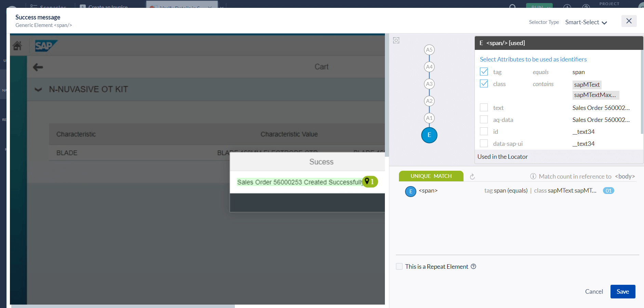Click the help icon beside Repeat Element
The height and width of the screenshot is (308, 644).
tap(473, 266)
